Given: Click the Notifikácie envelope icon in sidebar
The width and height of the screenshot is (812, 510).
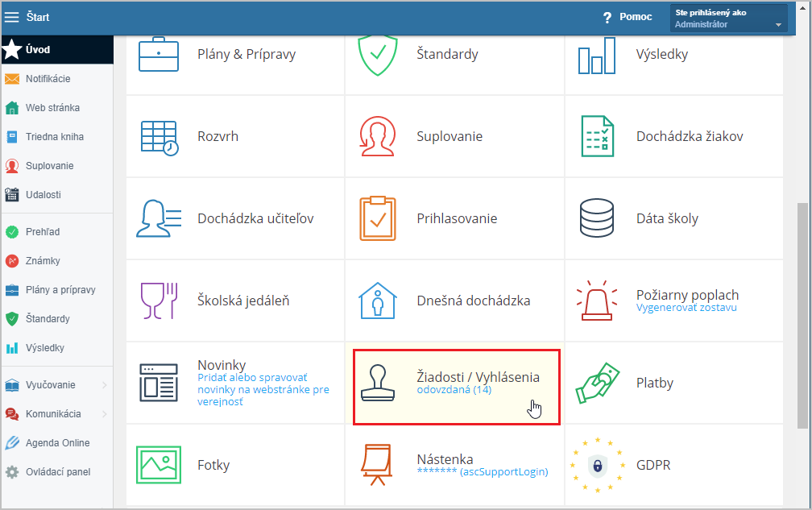Looking at the screenshot, I should (x=12, y=79).
